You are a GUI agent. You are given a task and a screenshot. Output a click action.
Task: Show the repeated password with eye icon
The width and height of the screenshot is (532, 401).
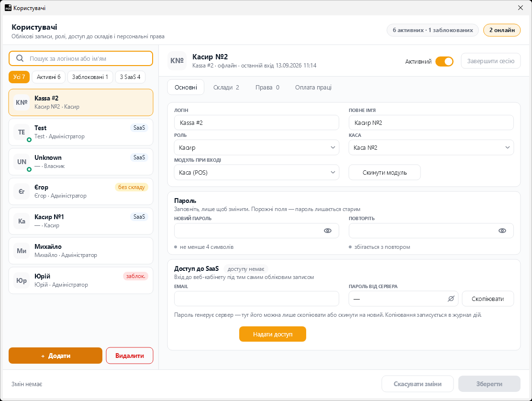click(502, 231)
